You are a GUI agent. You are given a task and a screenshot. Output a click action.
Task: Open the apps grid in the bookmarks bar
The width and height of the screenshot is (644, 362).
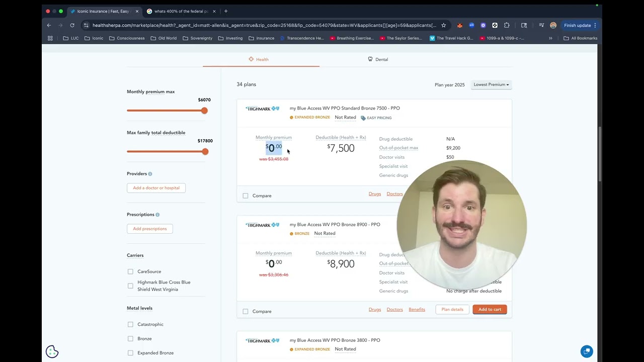(x=50, y=38)
